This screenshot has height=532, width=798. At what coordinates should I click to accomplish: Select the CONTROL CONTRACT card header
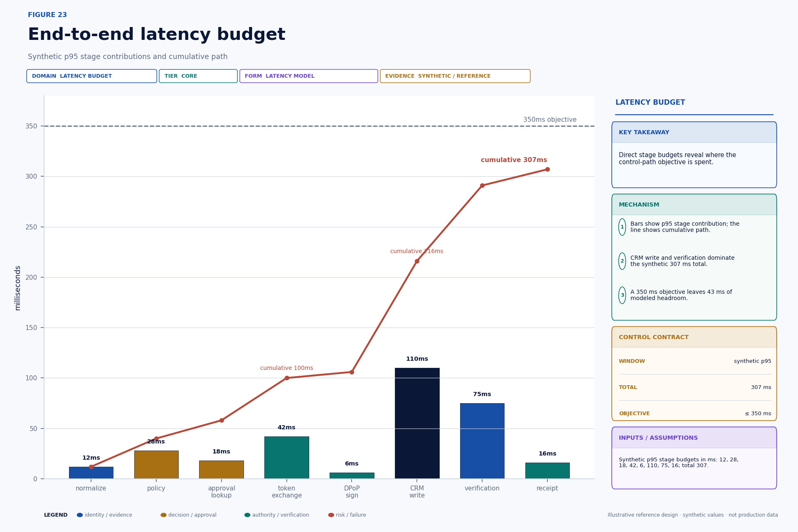pos(694,337)
